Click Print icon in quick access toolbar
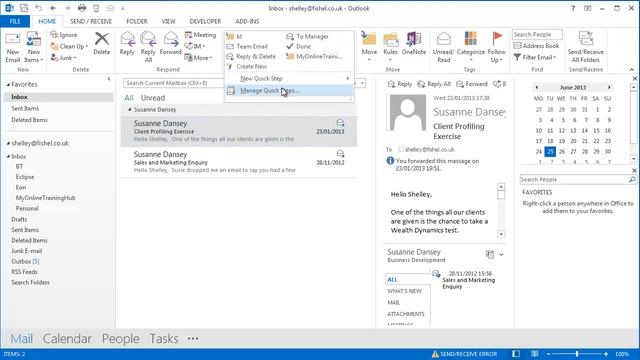640x360 pixels. click(82, 8)
